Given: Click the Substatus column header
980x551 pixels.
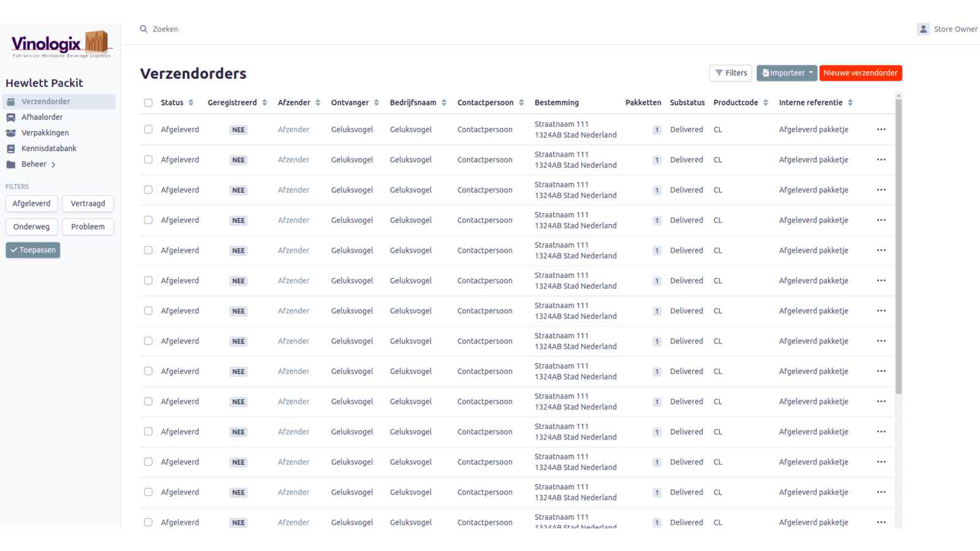Looking at the screenshot, I should 687,103.
